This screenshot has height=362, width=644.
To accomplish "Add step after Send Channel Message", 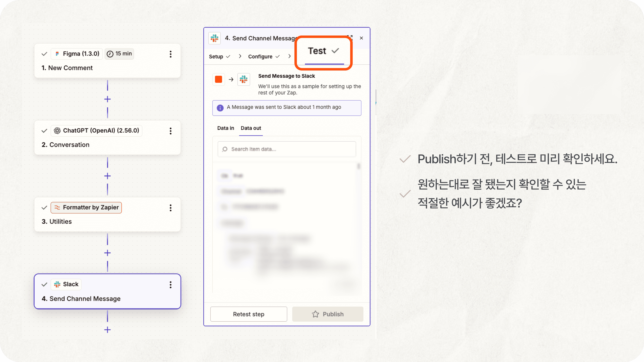I will tap(108, 330).
